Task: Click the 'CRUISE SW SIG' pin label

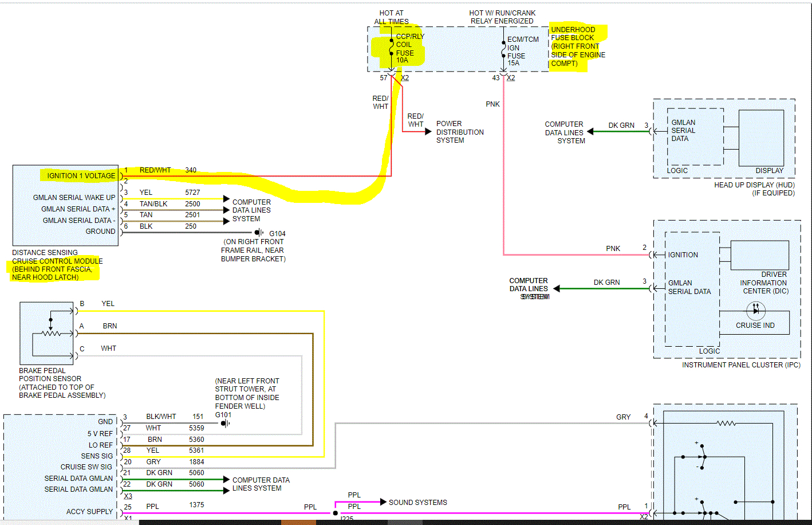Action: [x=86, y=467]
